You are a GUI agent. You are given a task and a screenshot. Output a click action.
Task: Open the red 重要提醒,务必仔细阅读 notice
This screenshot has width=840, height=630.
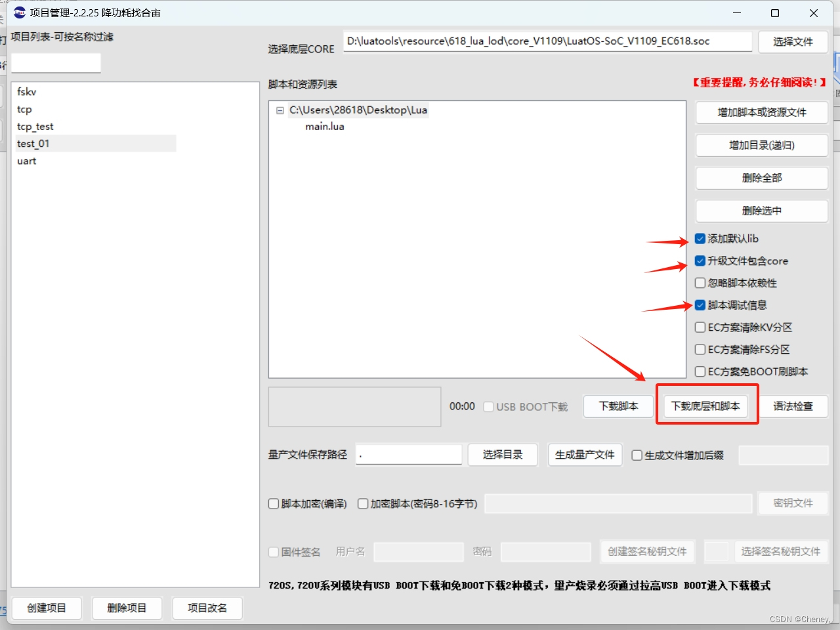tap(759, 82)
